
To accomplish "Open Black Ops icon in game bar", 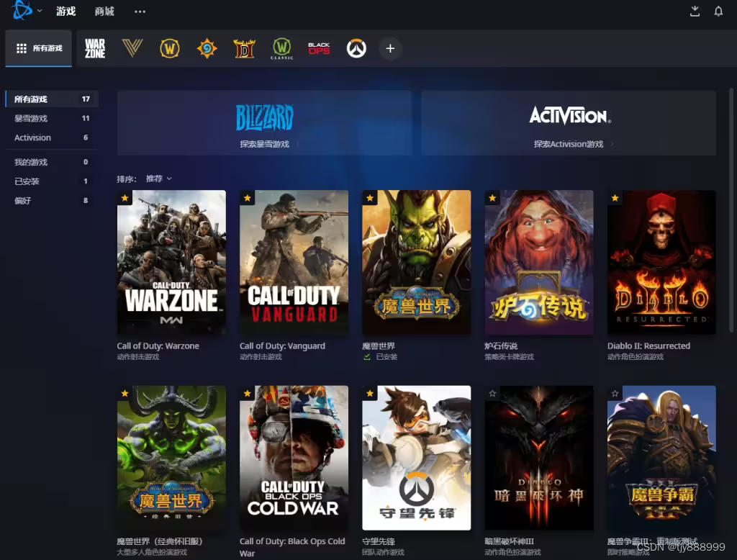I will tap(319, 48).
